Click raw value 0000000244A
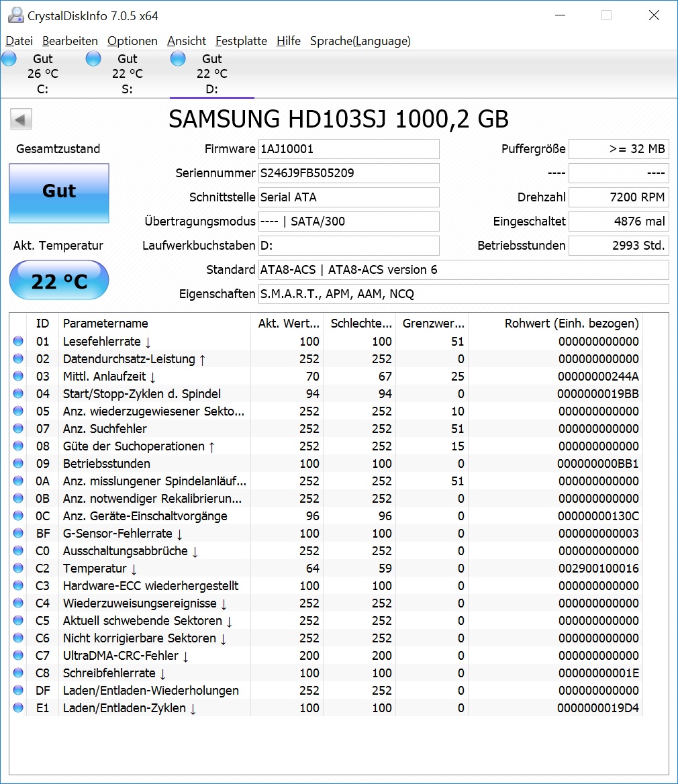678x784 pixels. coord(598,377)
